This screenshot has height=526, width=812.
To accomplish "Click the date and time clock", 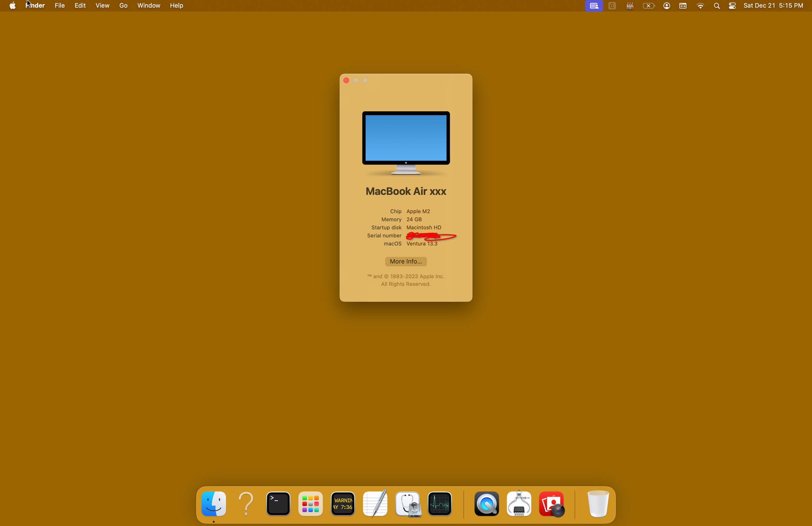I will 773,6.
